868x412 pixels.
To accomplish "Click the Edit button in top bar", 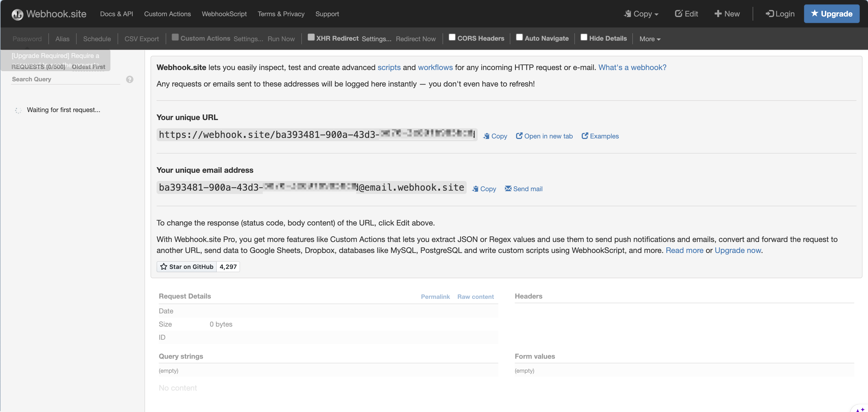I will [686, 14].
